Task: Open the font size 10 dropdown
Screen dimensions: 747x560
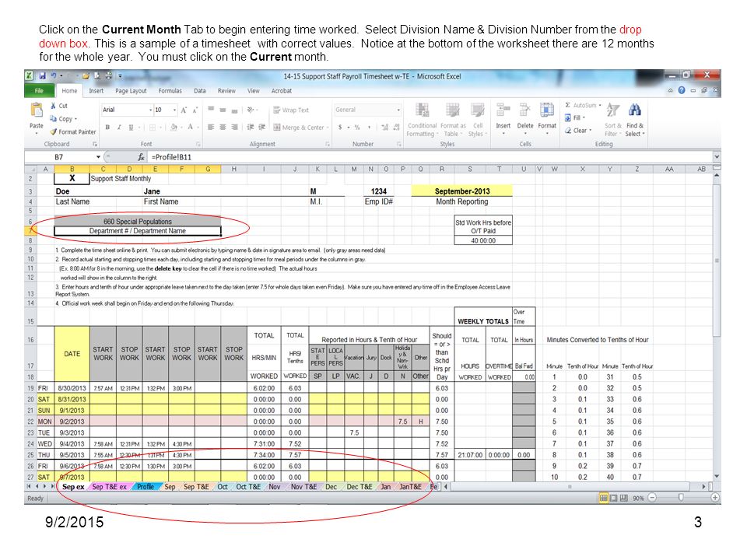Action: [x=175, y=110]
